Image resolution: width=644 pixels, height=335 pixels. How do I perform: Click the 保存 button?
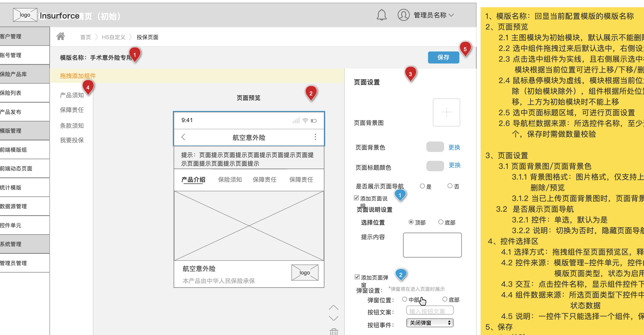click(x=443, y=57)
